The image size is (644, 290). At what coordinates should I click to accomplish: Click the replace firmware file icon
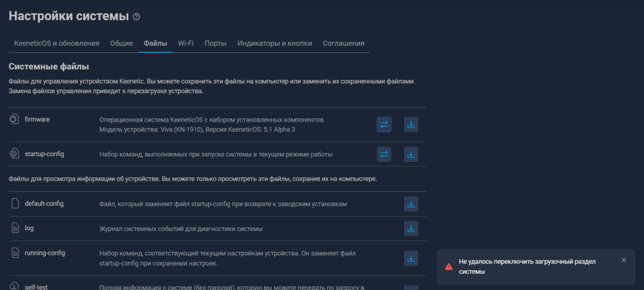384,125
